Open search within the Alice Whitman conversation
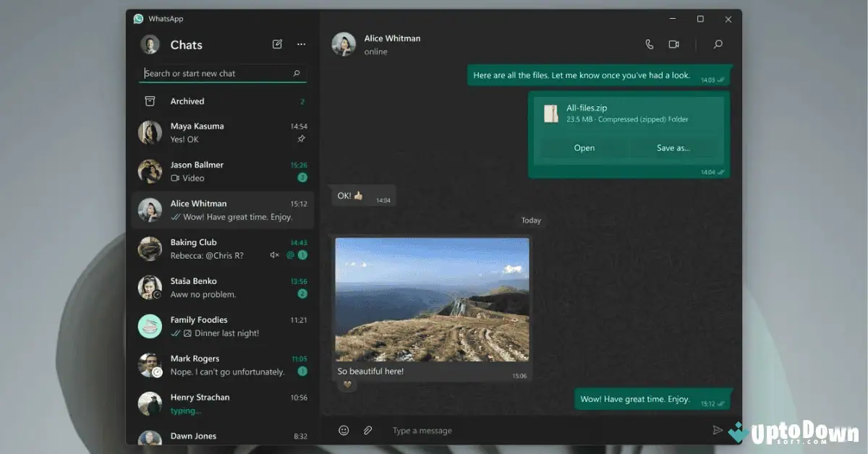The image size is (868, 454). pos(718,44)
